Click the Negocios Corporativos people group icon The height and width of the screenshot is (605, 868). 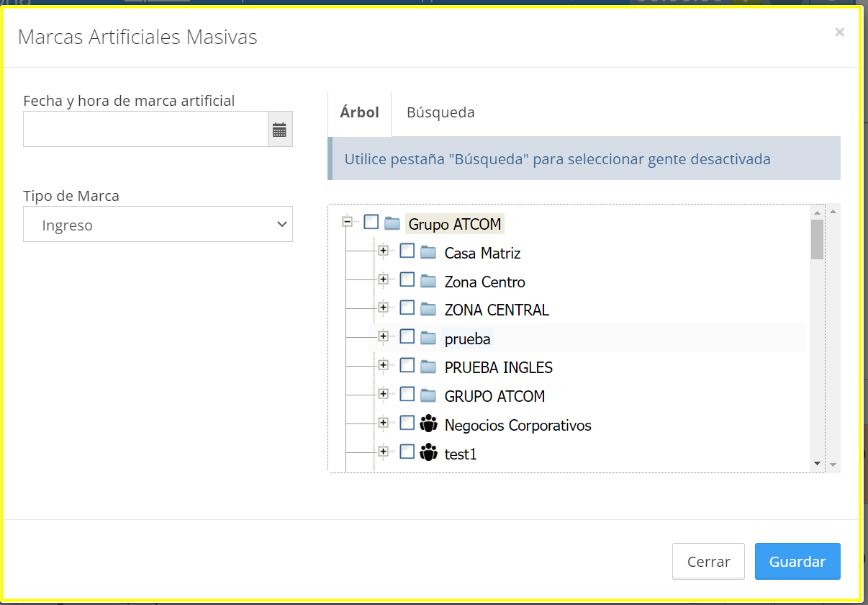[x=428, y=424]
